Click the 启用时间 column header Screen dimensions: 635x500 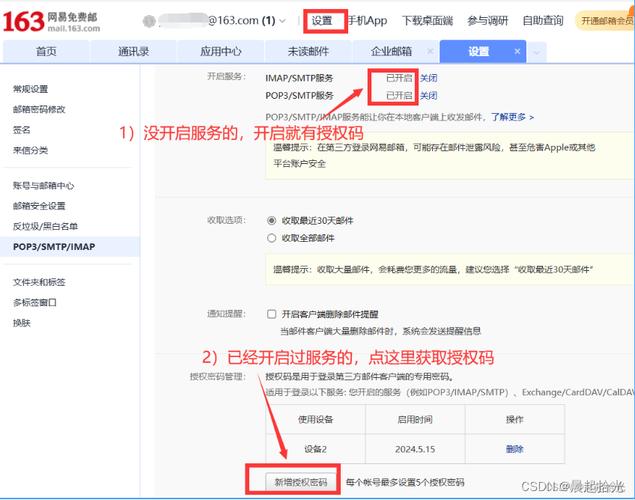415,419
